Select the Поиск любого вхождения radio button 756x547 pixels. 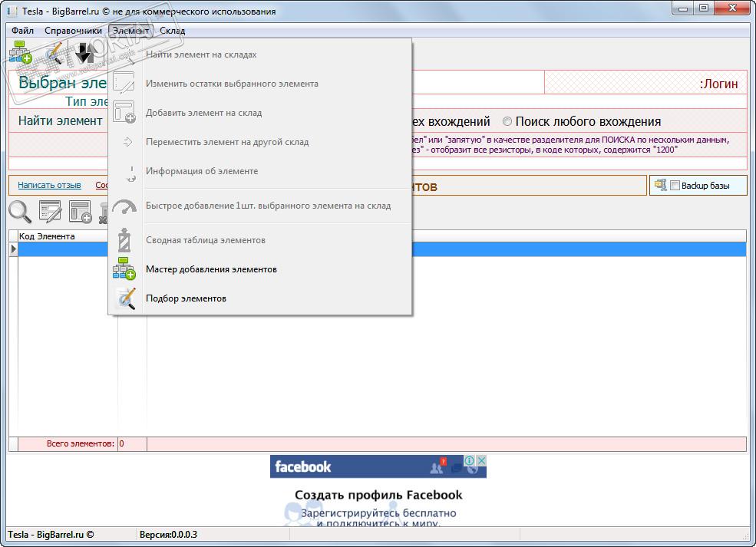pyautogui.click(x=507, y=121)
